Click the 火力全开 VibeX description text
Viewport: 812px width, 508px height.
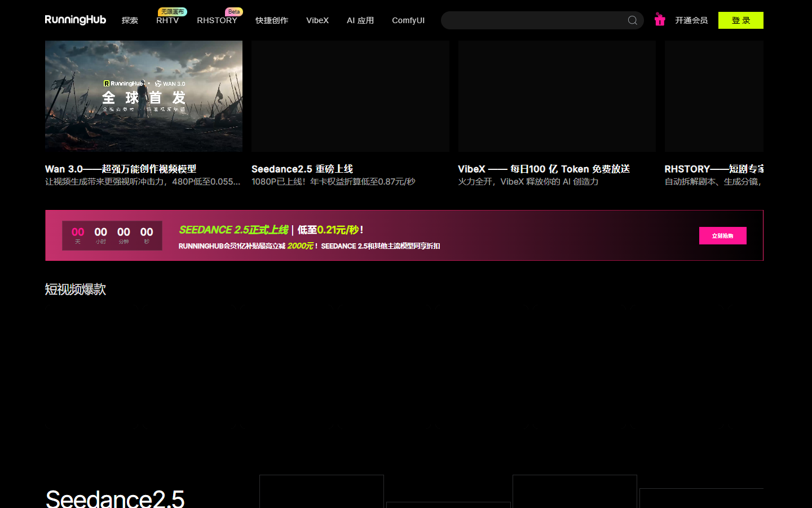(528, 182)
